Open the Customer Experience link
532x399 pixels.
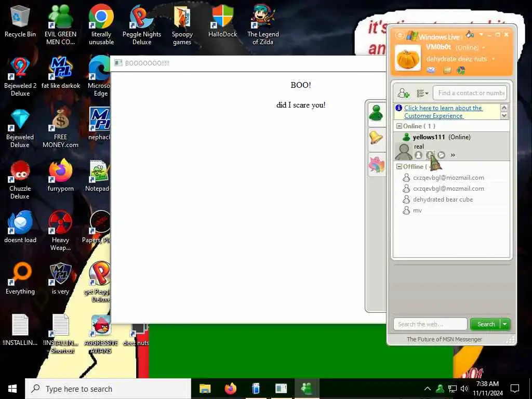pos(443,112)
